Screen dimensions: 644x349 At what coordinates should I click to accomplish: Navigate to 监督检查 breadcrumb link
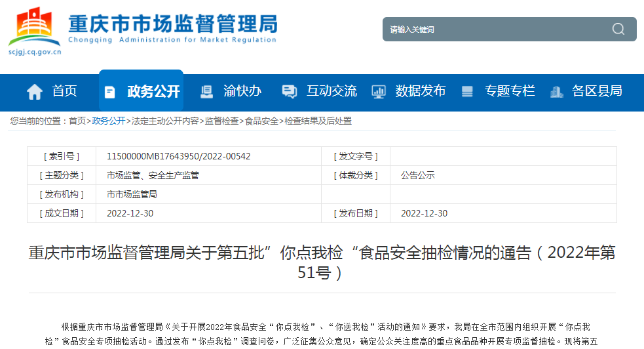221,121
